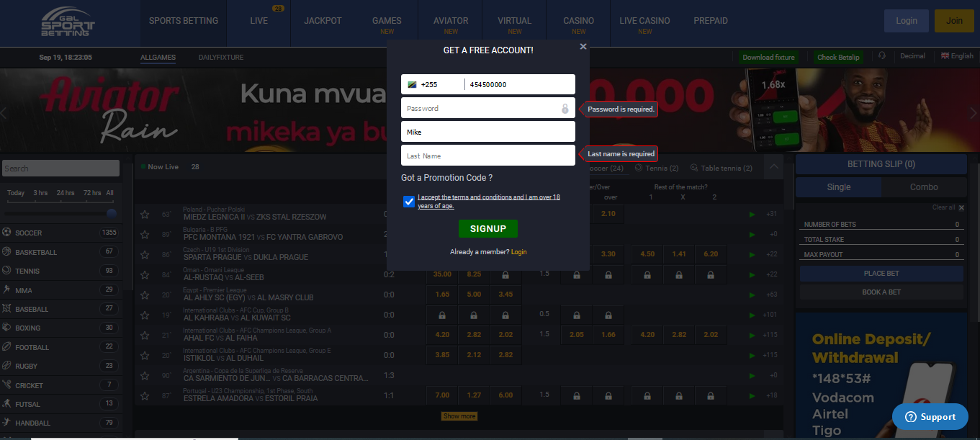Click the Futsal sport icon in the sidebar
Screen dimensions: 980x440
pos(7,403)
